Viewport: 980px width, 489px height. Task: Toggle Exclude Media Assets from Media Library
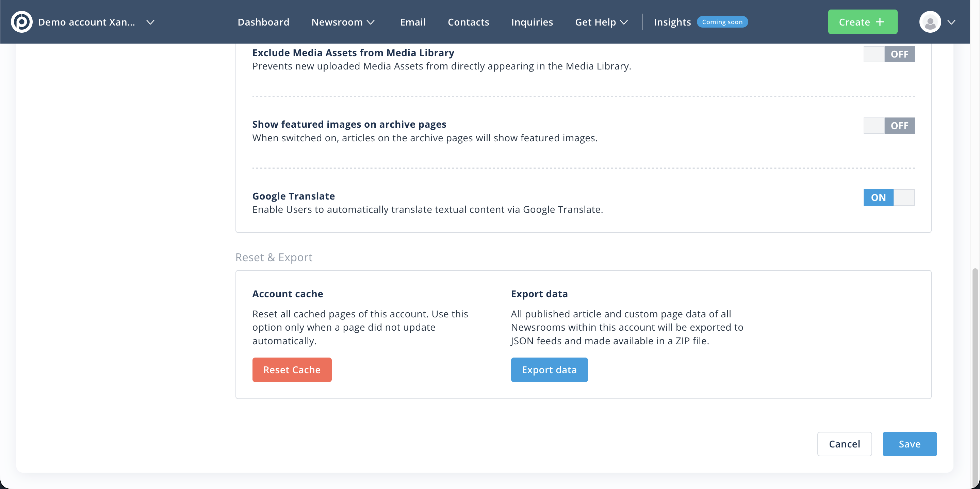(889, 54)
